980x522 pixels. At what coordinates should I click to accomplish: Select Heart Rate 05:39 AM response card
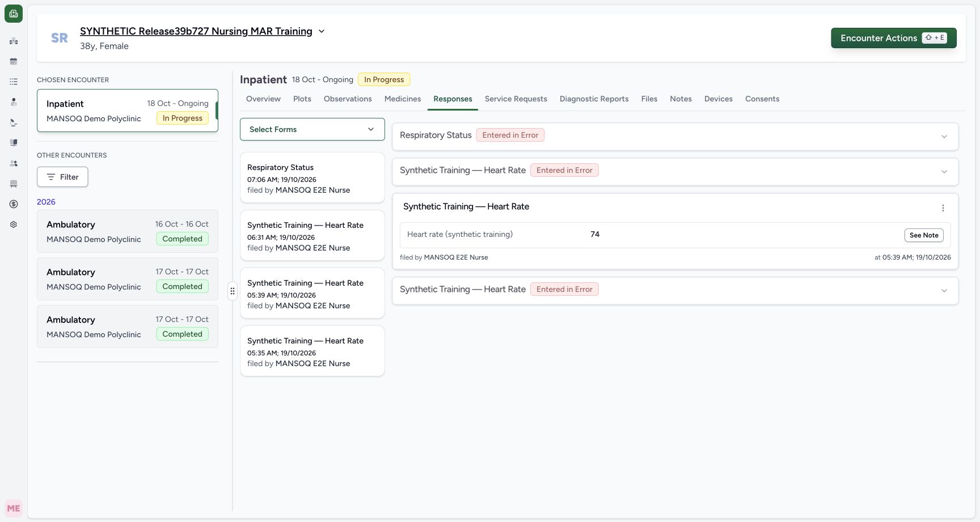coord(312,293)
